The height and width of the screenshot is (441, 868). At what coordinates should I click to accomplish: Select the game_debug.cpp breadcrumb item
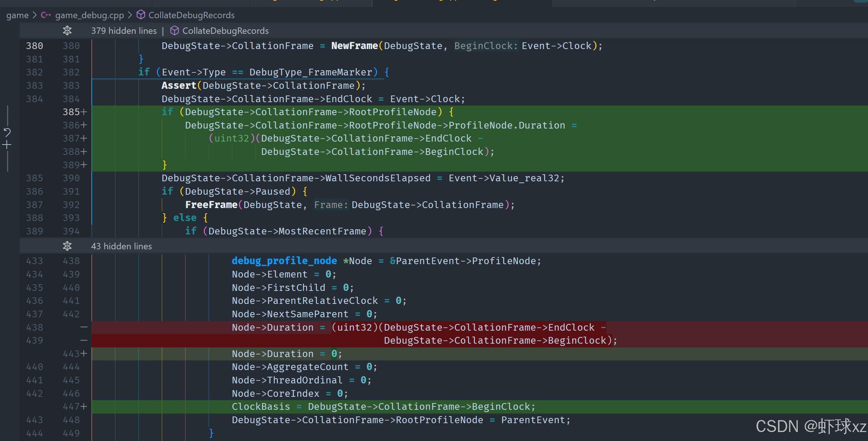point(89,15)
